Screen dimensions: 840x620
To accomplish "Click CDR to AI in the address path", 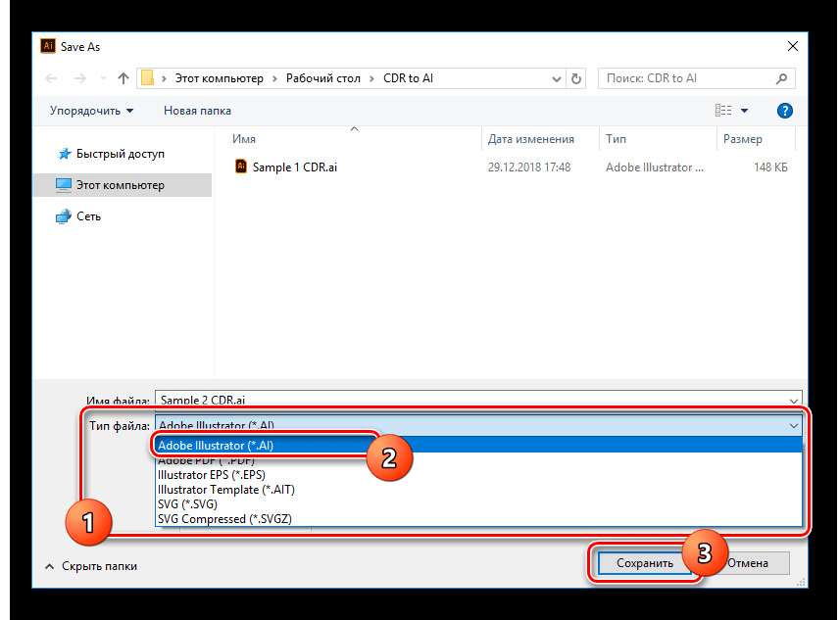I will [x=408, y=78].
